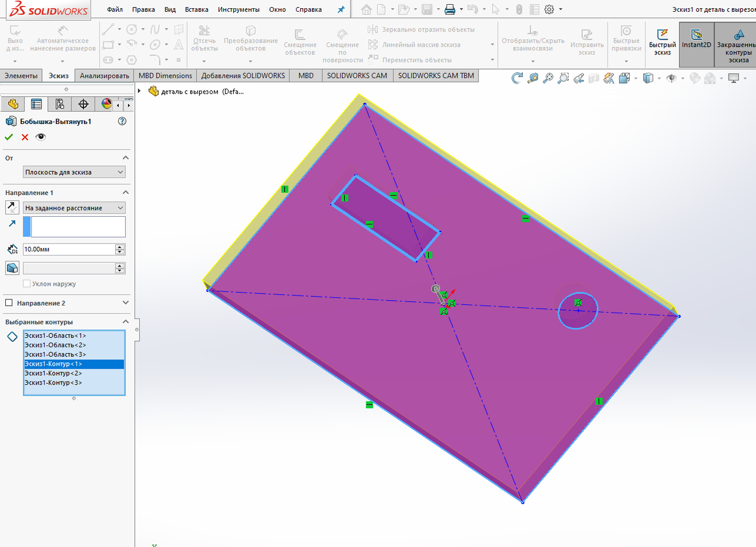756x547 pixels.
Task: Click the Home icon in top toolbar
Action: click(367, 9)
